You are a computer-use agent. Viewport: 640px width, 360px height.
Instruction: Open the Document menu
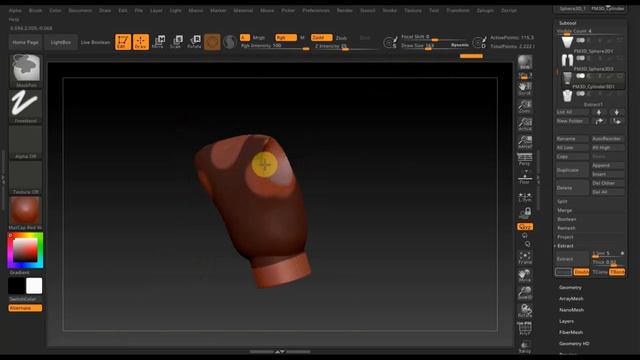pos(80,11)
